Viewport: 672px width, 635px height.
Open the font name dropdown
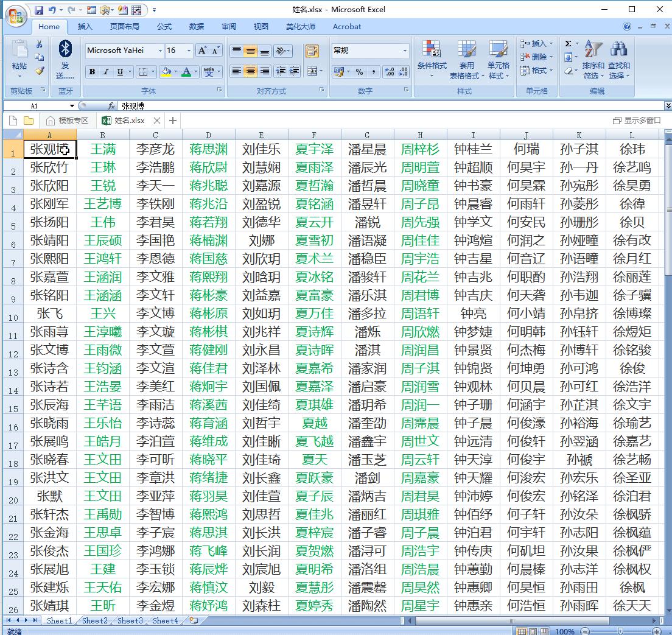pyautogui.click(x=161, y=51)
